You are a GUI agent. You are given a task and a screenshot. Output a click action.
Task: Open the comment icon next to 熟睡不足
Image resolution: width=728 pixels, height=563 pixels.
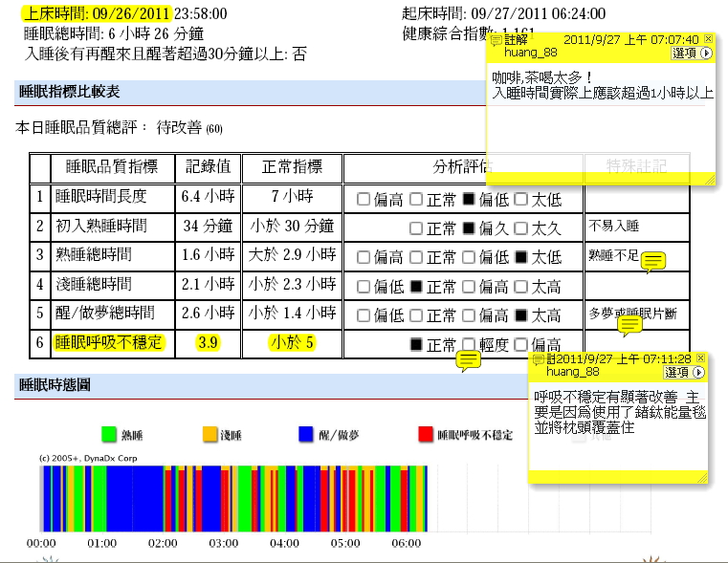click(x=653, y=262)
